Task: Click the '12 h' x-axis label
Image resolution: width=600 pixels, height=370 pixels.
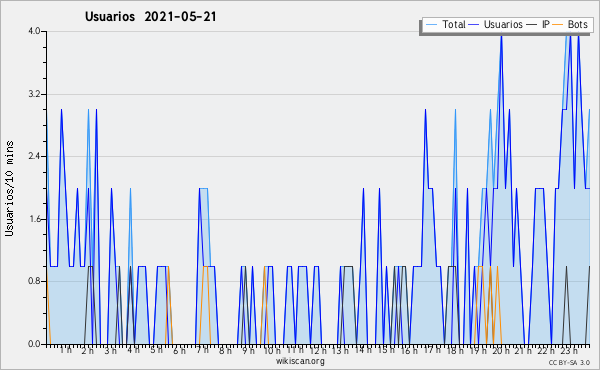Action: (x=318, y=351)
